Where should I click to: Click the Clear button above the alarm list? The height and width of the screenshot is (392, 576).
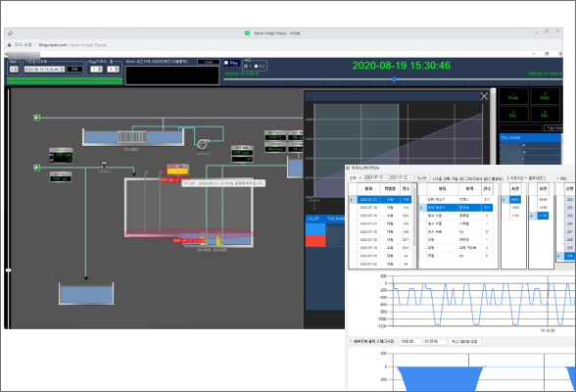click(209, 62)
